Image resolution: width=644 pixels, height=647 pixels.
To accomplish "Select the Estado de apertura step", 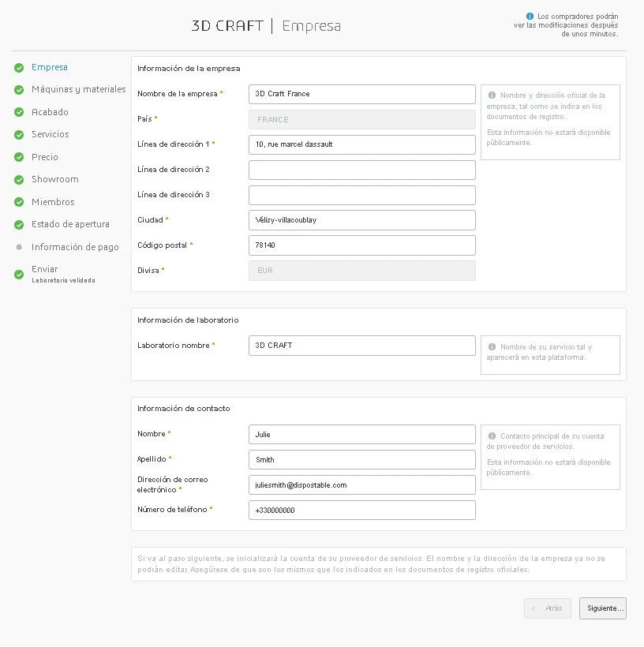I will [70, 225].
